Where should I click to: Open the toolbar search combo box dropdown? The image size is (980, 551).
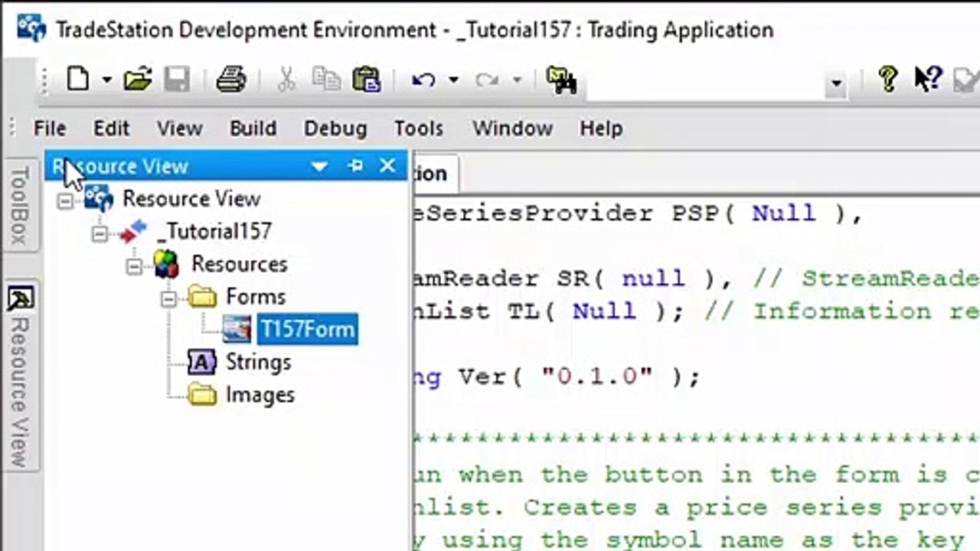(836, 83)
